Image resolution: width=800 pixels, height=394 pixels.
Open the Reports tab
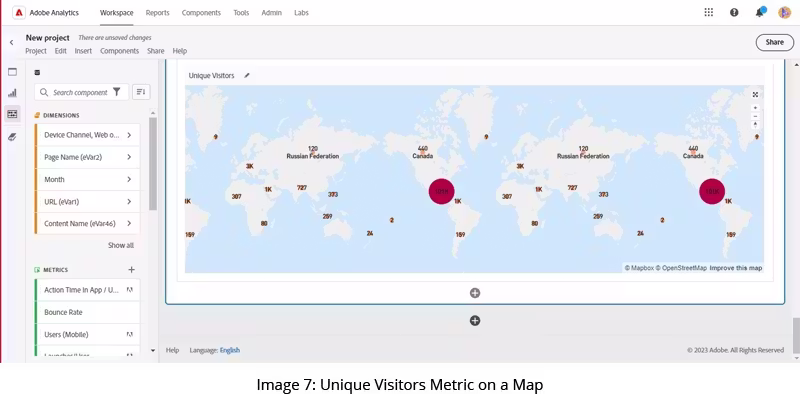[157, 13]
